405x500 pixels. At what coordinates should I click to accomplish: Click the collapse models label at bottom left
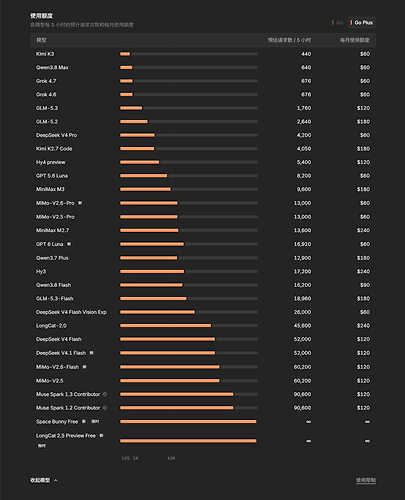tap(40, 480)
